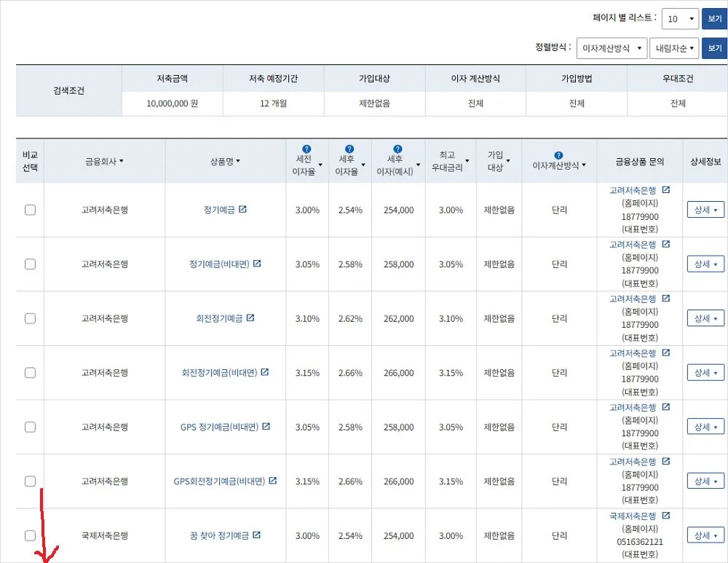Click help icon above 이자계산방식 column header
728x563 pixels.
558,155
